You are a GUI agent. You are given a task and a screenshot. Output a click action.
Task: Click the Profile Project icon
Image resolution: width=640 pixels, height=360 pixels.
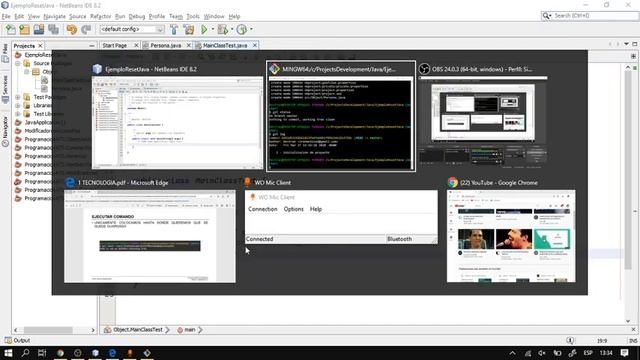(x=242, y=29)
